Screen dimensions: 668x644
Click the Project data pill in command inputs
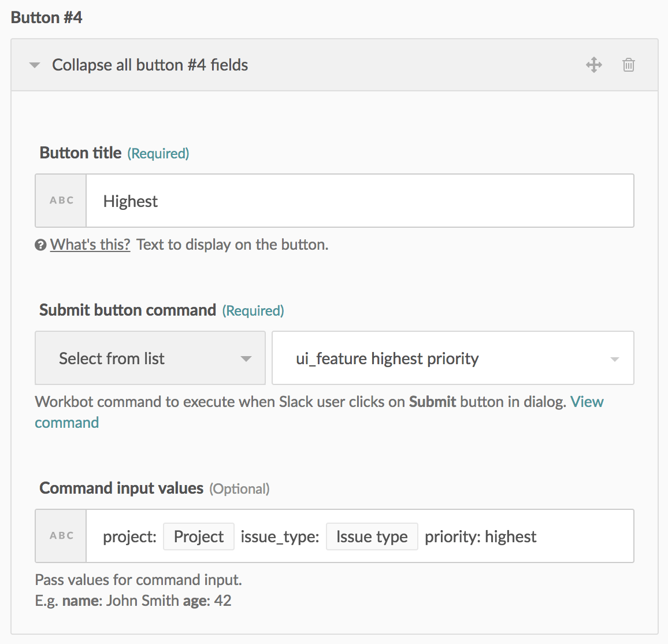198,536
